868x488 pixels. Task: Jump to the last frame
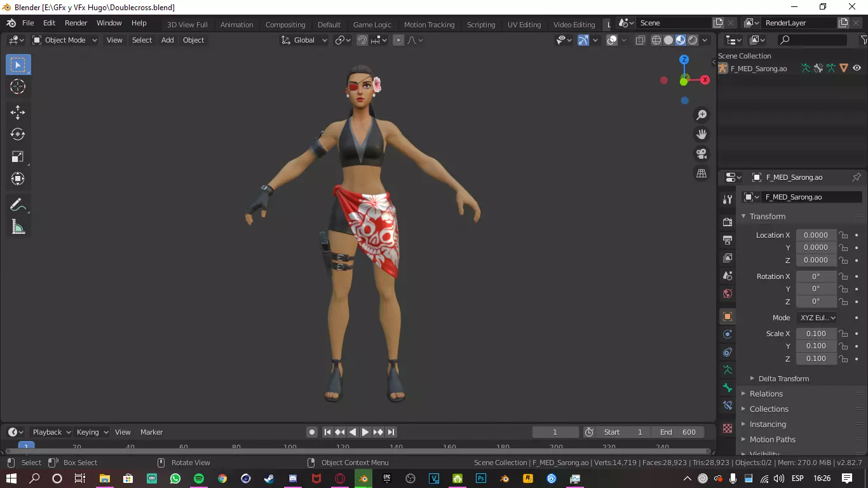click(x=391, y=432)
